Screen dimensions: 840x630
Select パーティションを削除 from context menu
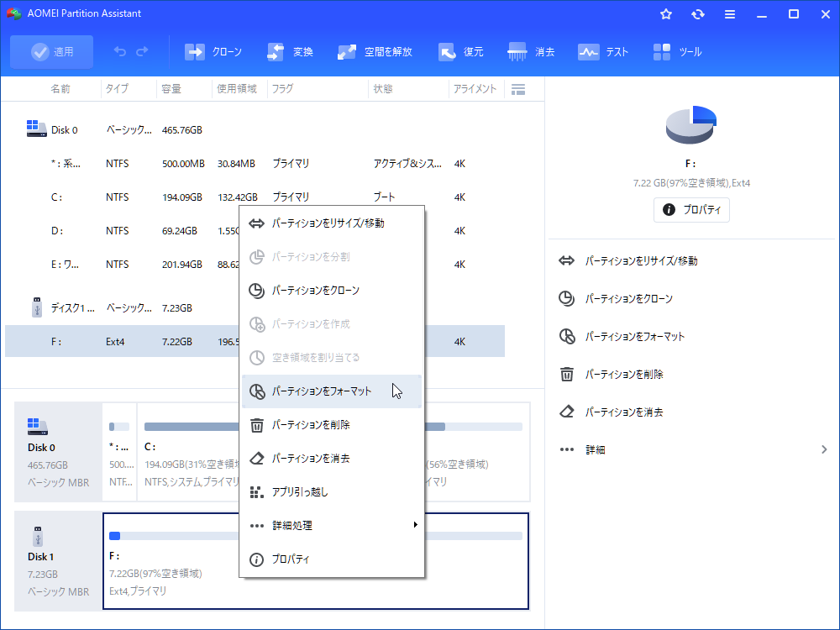pos(311,425)
